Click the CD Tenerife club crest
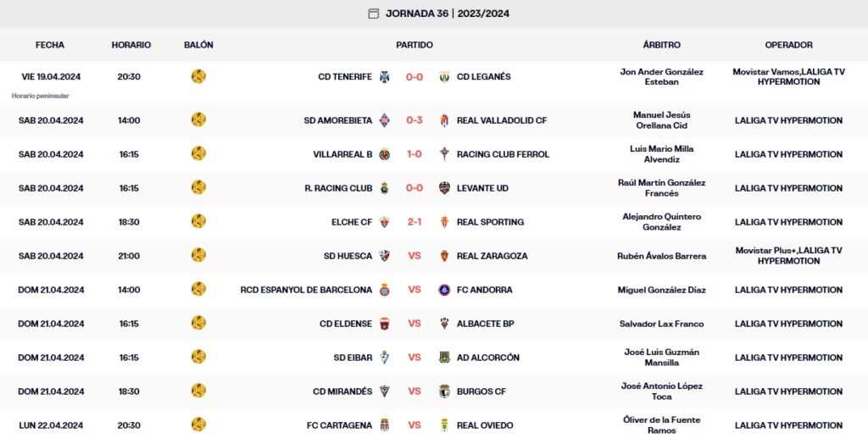Viewport: 868px width, 444px height. pos(384,77)
